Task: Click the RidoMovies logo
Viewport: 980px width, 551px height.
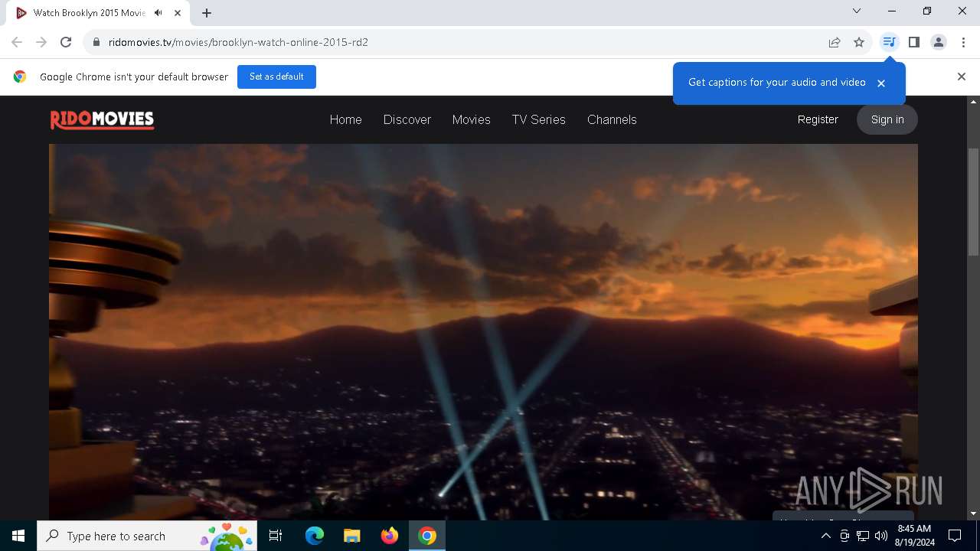Action: click(102, 119)
